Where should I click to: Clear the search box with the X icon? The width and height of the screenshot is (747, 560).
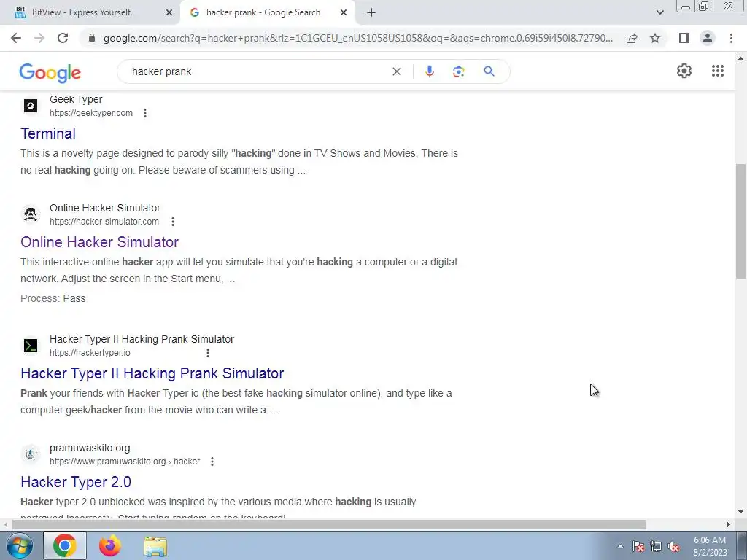coord(396,71)
